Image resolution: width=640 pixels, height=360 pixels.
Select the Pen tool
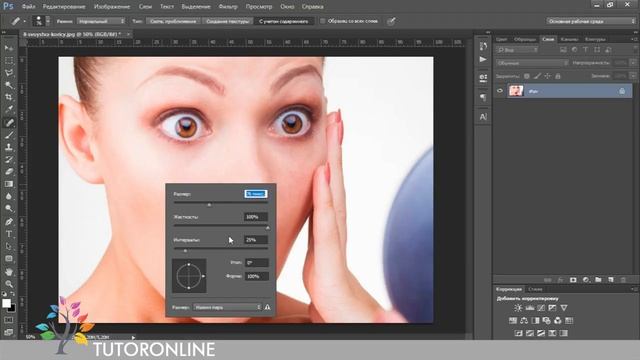9,222
